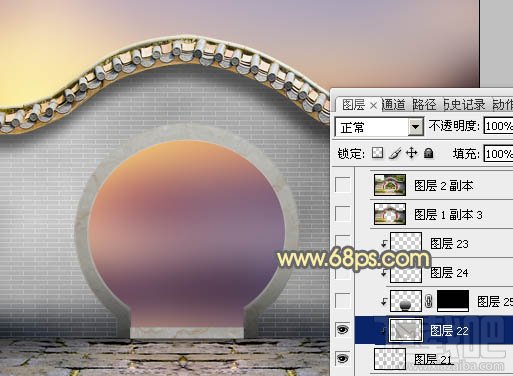Click the 图层 23 layer name
This screenshot has height=376, width=513.
449,244
